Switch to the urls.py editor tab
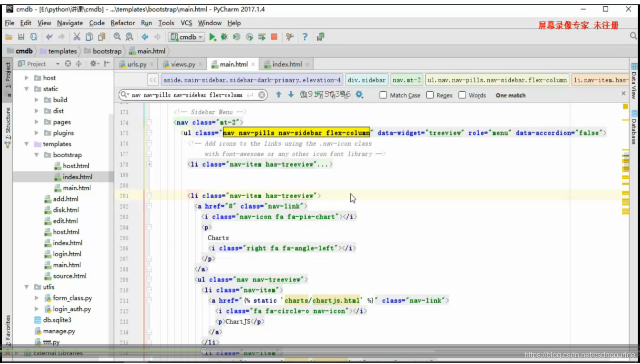The width and height of the screenshot is (640, 364). point(136,64)
